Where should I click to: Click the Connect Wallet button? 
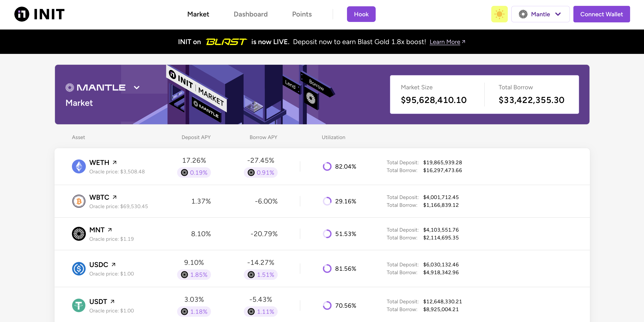coord(601,14)
